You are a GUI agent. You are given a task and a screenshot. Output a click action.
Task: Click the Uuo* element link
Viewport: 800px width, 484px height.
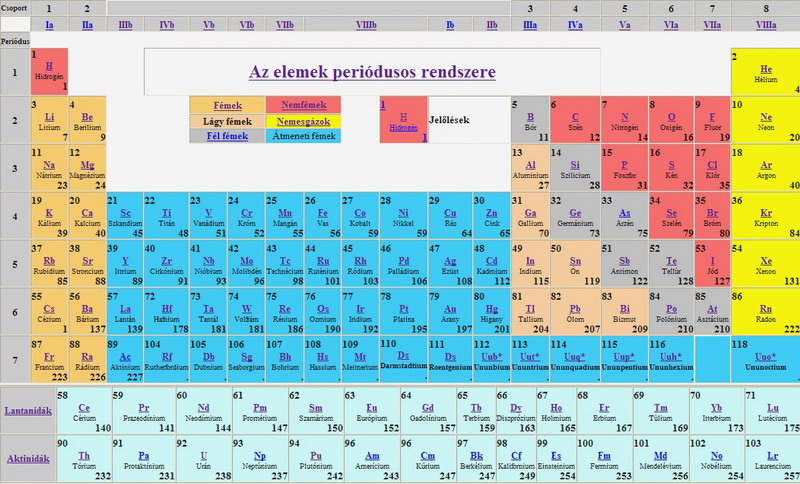pos(766,356)
